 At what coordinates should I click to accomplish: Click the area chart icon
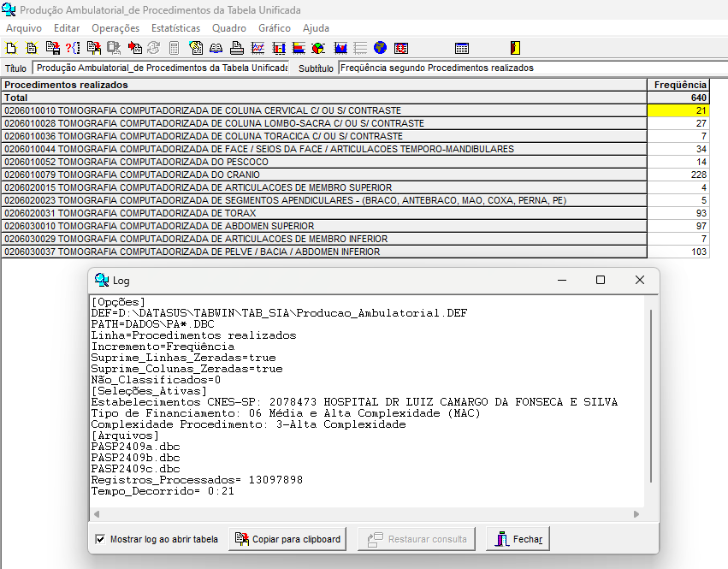[x=340, y=48]
